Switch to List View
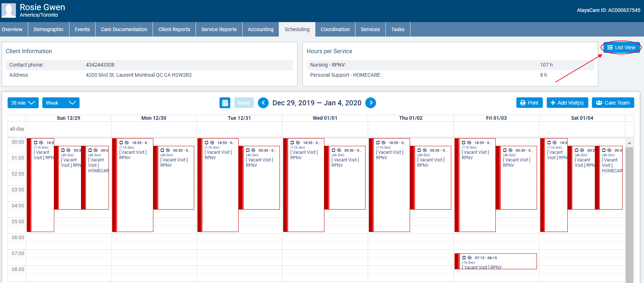644x283 pixels. click(621, 47)
